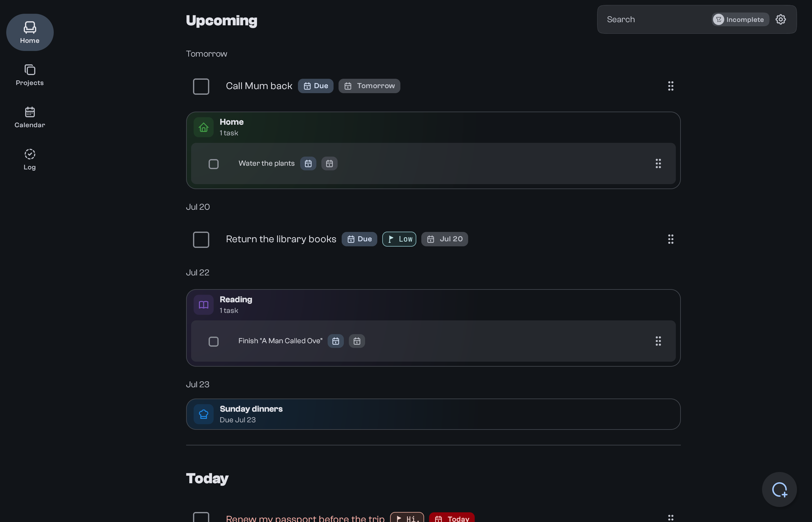Tick the Renew my passport checkbox

(201, 517)
